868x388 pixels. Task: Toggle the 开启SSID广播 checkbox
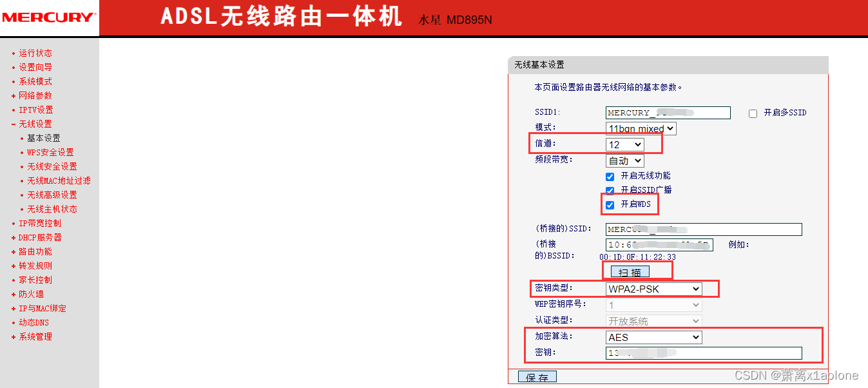tap(610, 191)
